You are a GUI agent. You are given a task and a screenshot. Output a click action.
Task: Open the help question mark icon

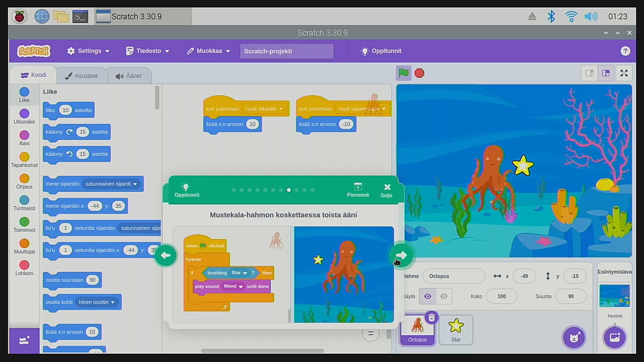tap(625, 51)
